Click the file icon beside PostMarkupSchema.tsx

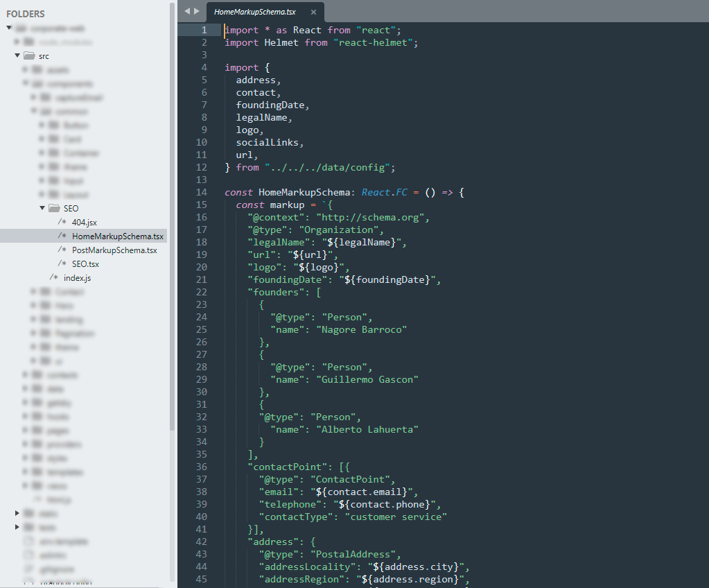tap(62, 250)
